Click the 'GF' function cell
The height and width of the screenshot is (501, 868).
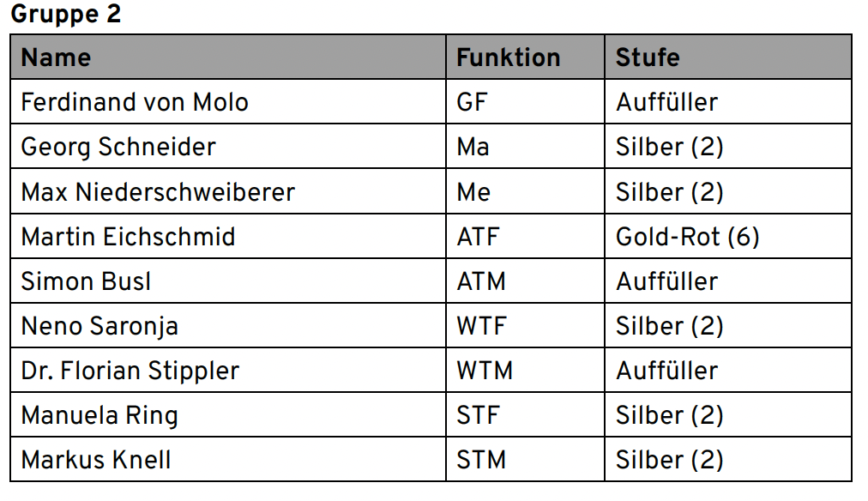pos(472,102)
